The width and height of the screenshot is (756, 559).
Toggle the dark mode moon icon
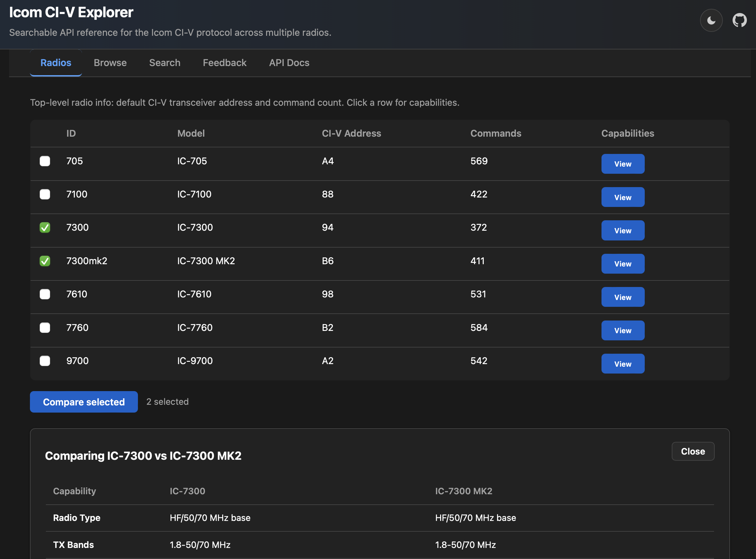[x=711, y=20]
